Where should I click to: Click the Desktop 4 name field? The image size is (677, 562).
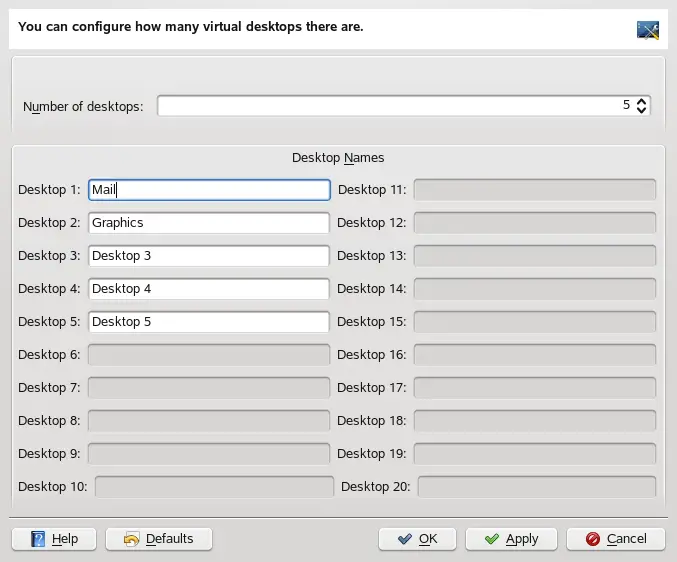pos(209,288)
